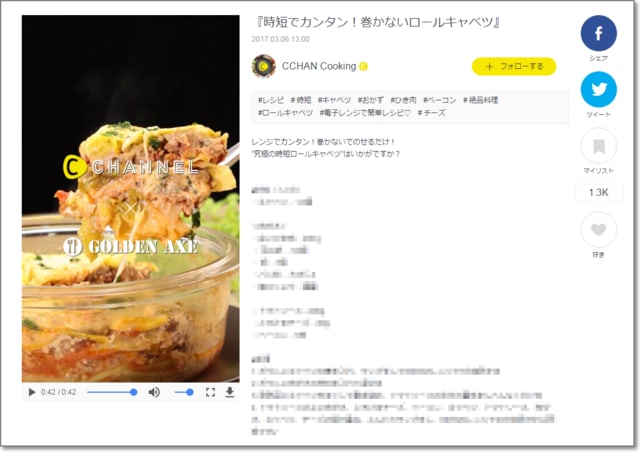Tweet this recipe via Twitter icon

[598, 89]
